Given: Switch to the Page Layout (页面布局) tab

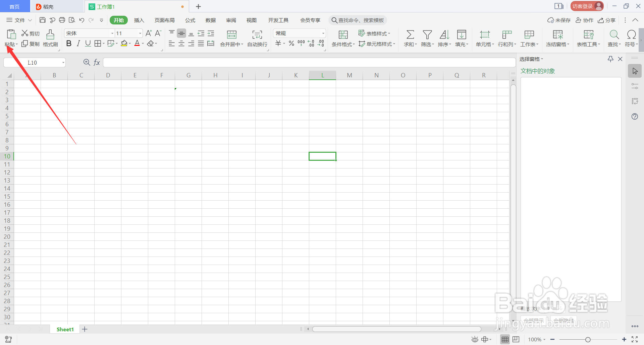Looking at the screenshot, I should (164, 20).
